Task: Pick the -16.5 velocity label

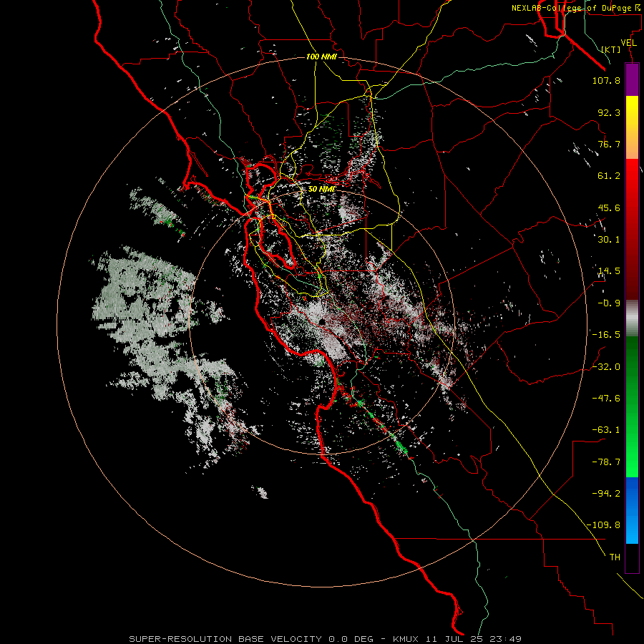Action: [606, 335]
